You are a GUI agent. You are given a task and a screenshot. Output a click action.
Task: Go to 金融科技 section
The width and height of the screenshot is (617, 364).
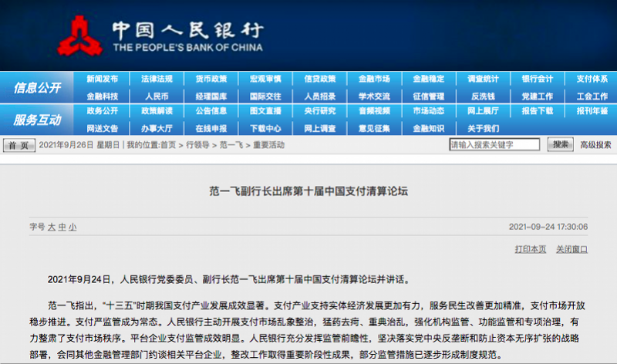coord(103,96)
